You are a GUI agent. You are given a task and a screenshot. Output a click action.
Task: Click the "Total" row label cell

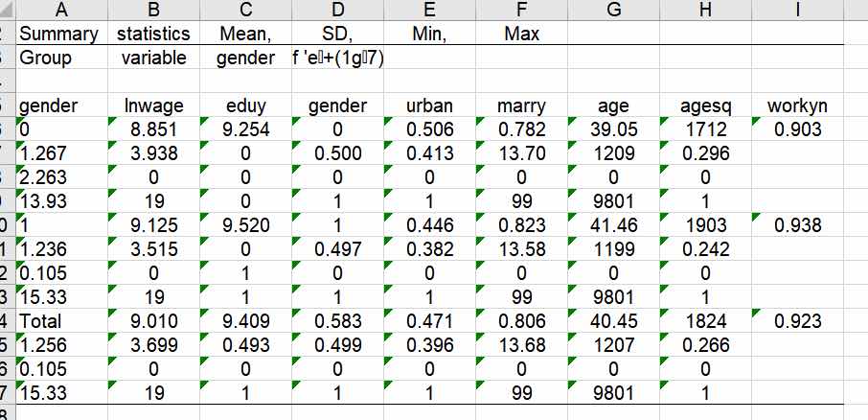click(62, 321)
